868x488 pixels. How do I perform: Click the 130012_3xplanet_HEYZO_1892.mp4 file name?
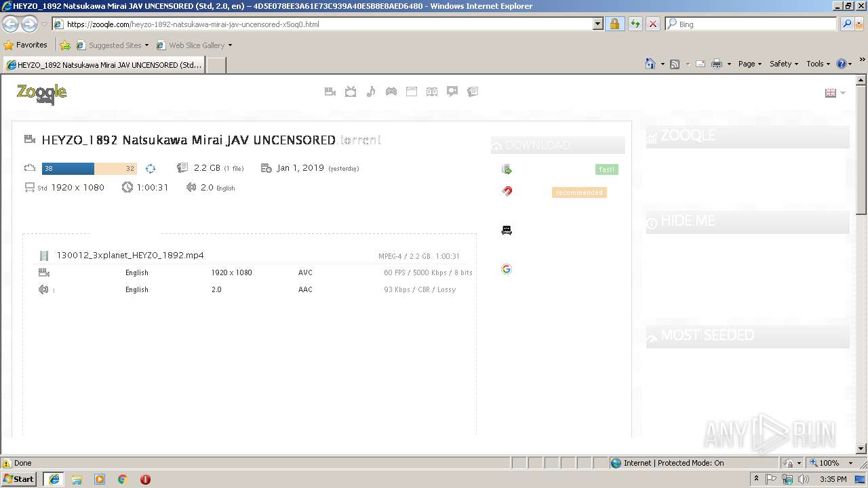130,256
